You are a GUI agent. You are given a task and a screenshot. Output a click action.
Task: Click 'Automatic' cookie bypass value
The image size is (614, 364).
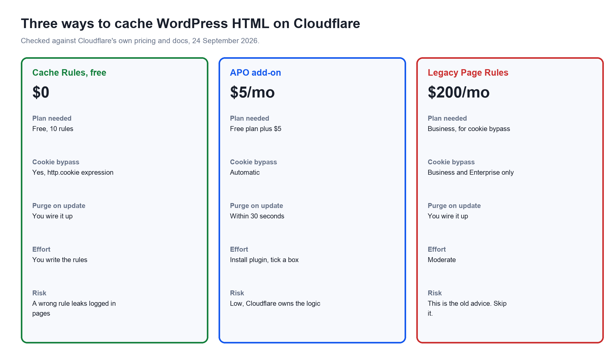point(245,172)
